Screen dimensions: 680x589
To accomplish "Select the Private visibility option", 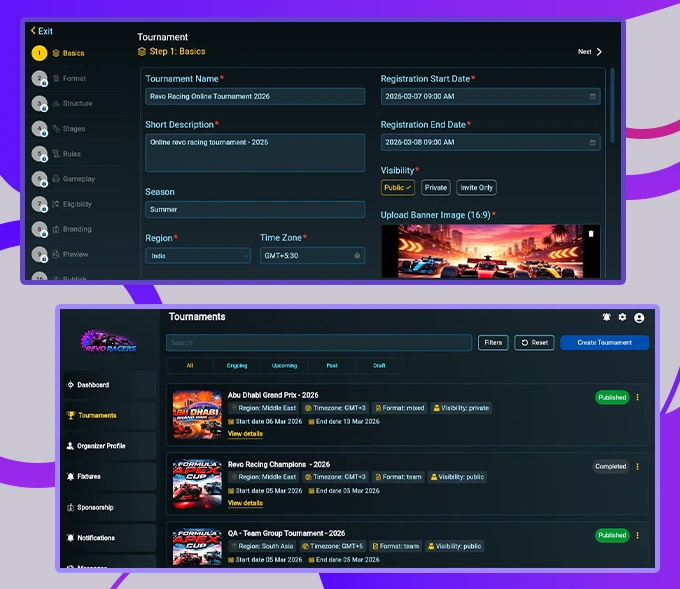I will click(435, 187).
